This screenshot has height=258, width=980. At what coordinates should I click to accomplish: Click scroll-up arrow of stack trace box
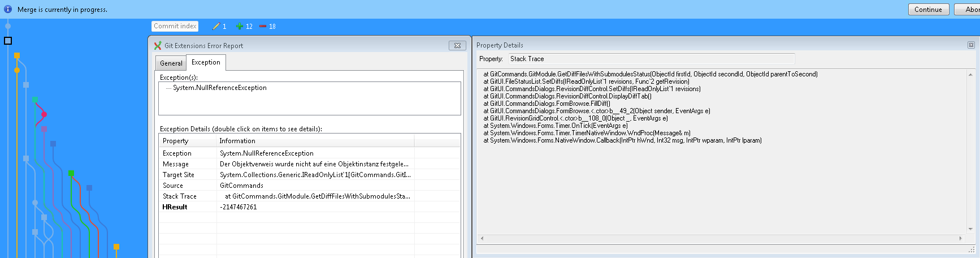[970, 75]
